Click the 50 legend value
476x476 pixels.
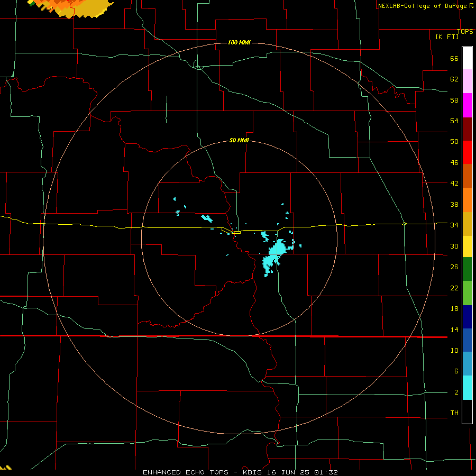click(x=454, y=141)
